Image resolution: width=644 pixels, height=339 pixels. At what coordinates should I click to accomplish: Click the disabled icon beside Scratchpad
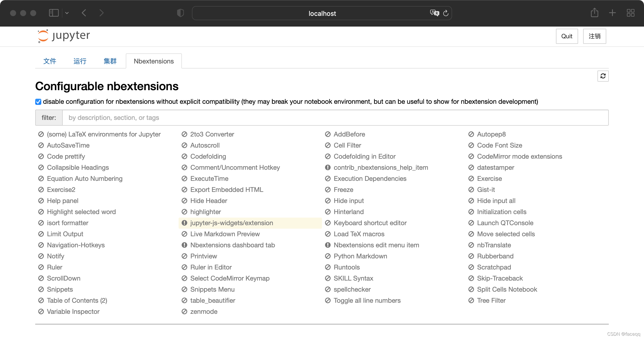(471, 267)
